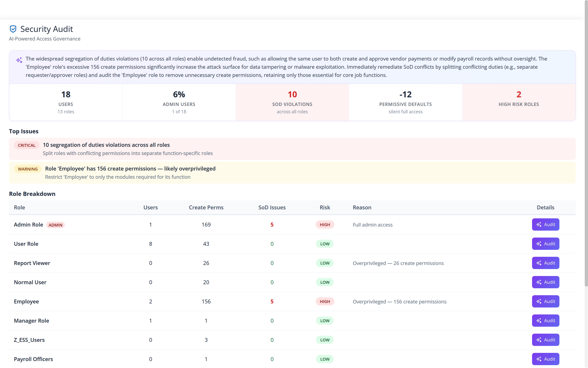This screenshot has height=368, width=588.
Task: Sort by SoD Issues column header
Action: click(272, 207)
